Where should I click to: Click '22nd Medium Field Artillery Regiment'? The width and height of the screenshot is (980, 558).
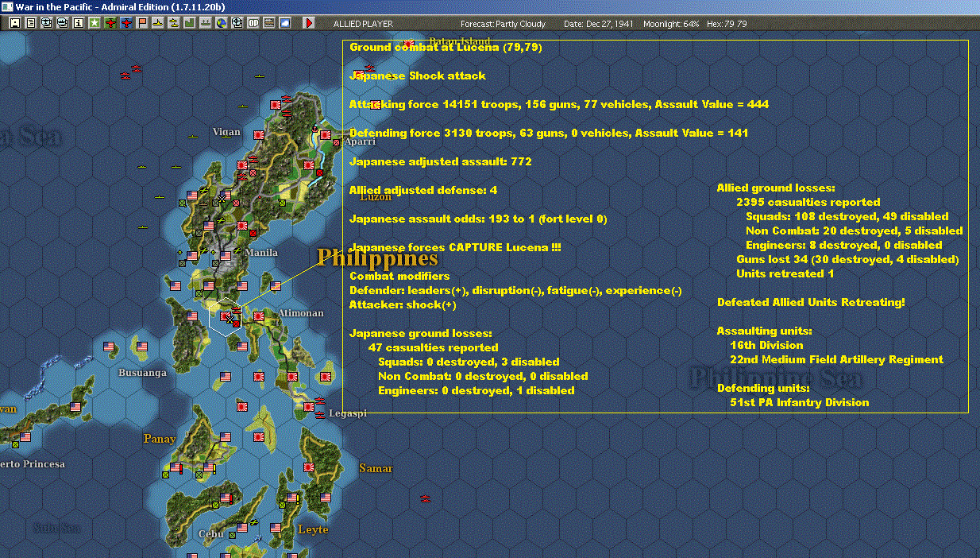tap(837, 359)
